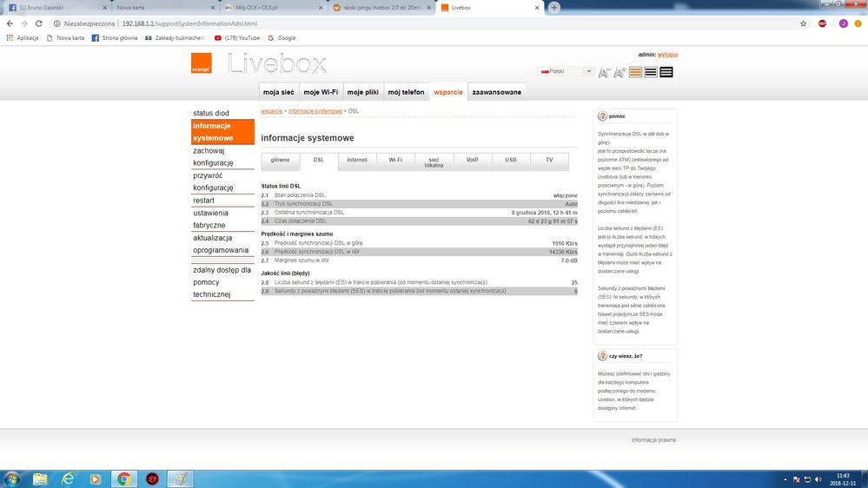
Task: Open the wsparcie menu tab
Action: [x=448, y=92]
